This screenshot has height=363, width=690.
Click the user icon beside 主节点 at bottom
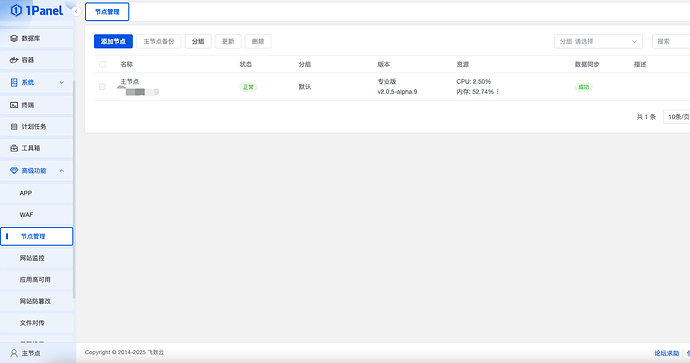tap(14, 353)
